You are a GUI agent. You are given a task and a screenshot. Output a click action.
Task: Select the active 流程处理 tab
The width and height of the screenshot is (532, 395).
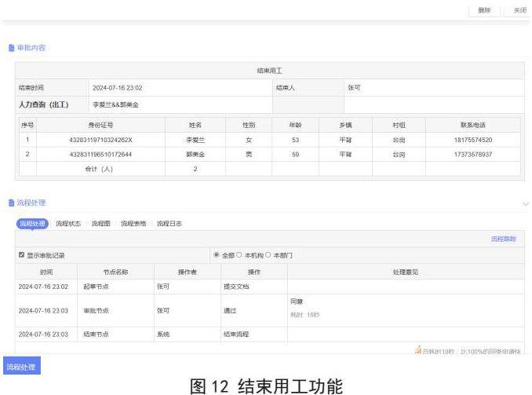pos(33,224)
